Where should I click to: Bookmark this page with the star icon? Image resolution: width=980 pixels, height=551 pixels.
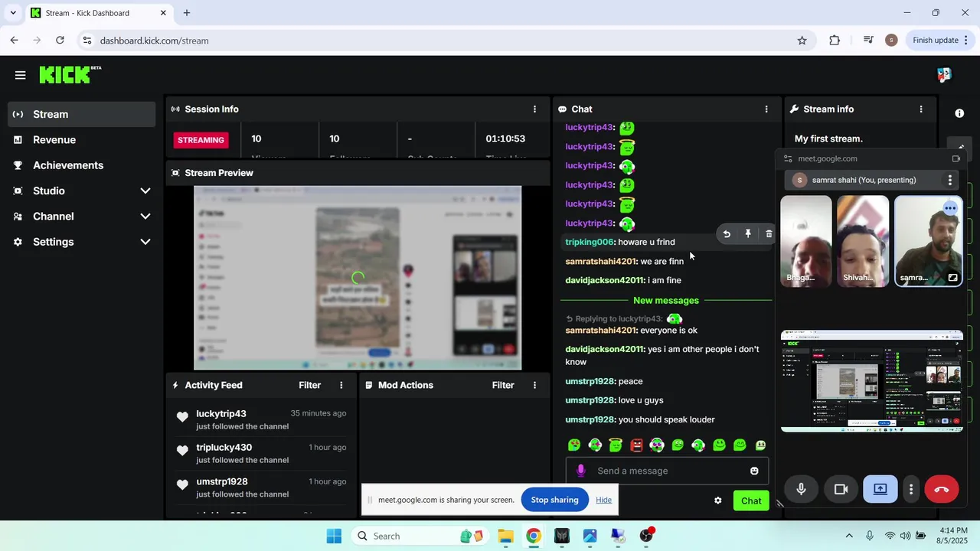[802, 41]
